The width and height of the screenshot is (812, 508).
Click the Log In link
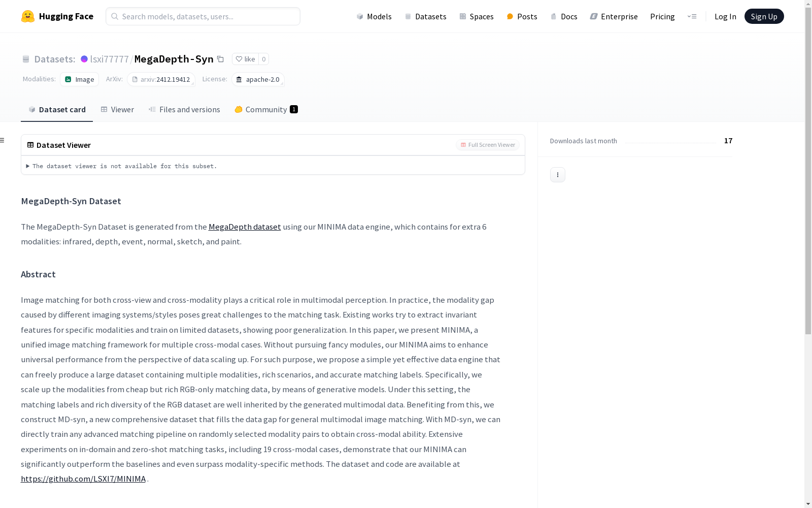click(725, 16)
